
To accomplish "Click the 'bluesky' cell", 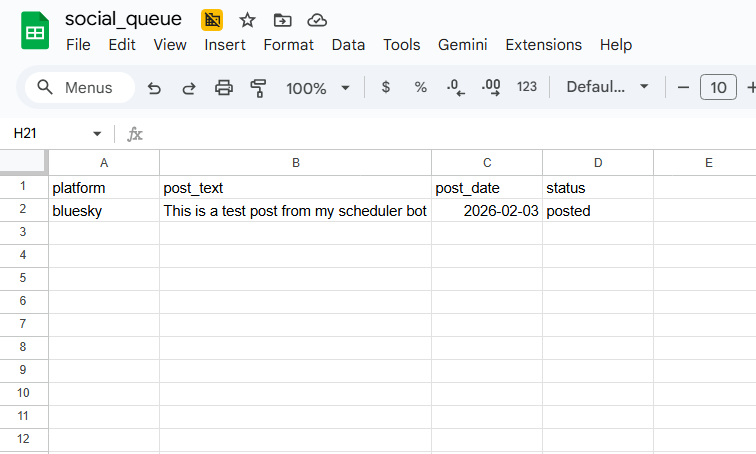I will pos(104,211).
